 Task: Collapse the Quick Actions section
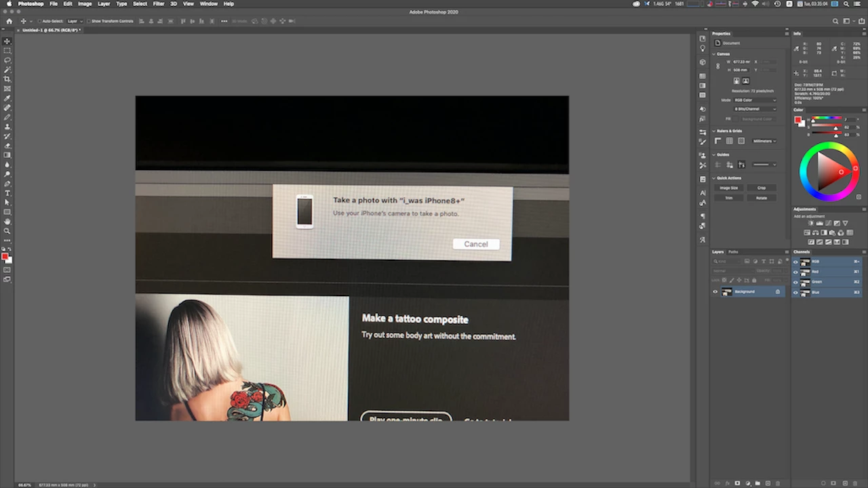pos(714,178)
